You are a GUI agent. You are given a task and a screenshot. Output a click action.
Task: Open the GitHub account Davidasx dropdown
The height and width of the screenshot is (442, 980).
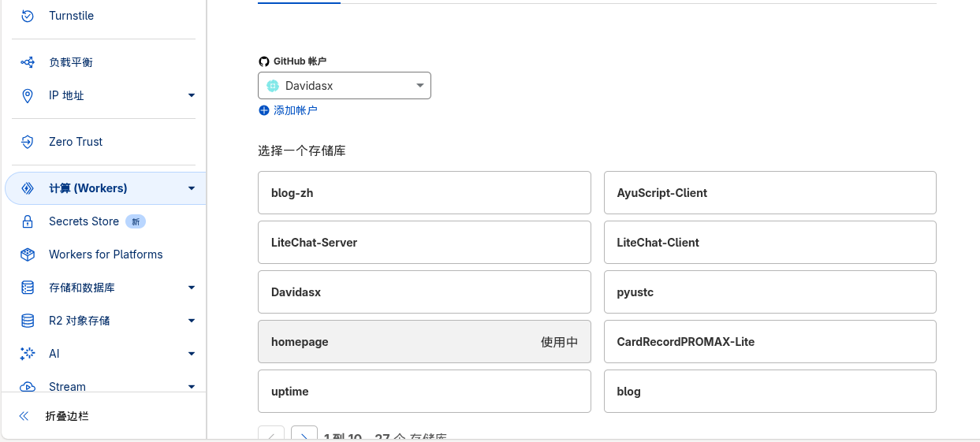[345, 86]
